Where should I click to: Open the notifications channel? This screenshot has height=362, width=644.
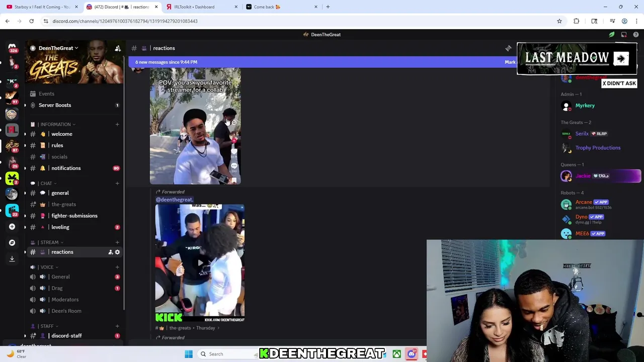[x=75, y=168]
